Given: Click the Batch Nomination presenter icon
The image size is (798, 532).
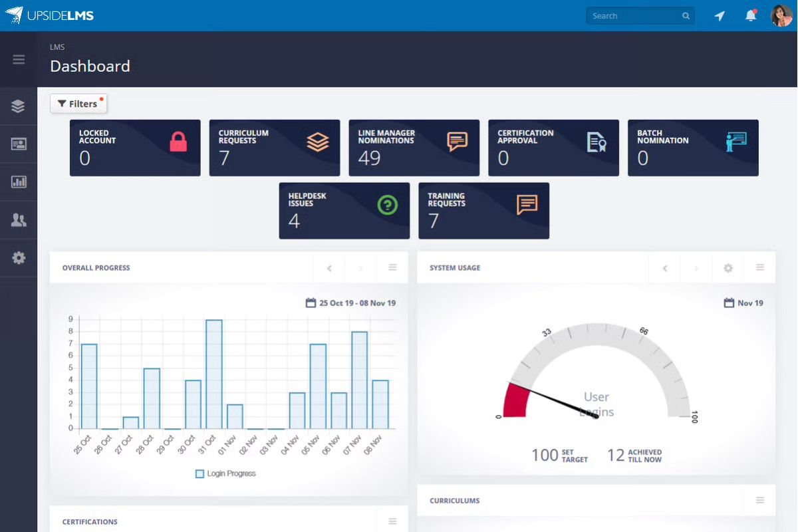Looking at the screenshot, I should point(736,142).
